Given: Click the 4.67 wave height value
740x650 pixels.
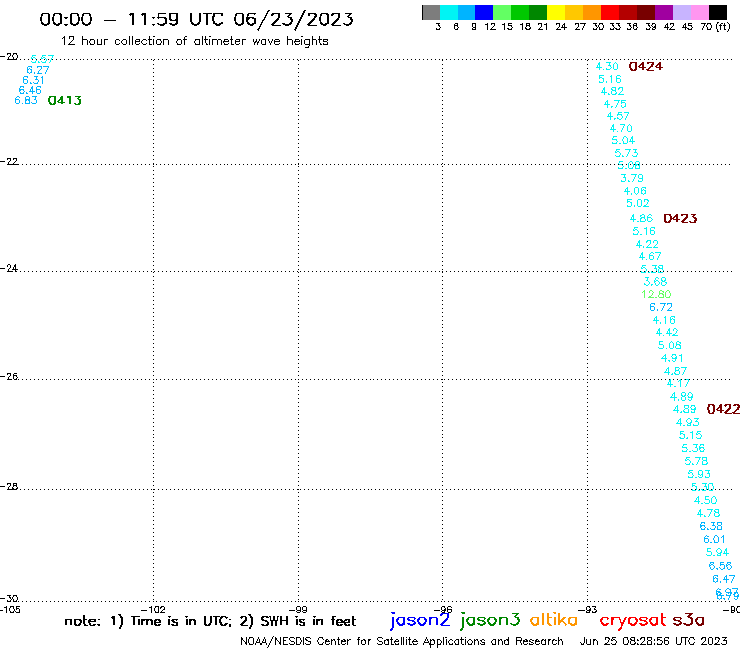Looking at the screenshot, I should coord(650,256).
